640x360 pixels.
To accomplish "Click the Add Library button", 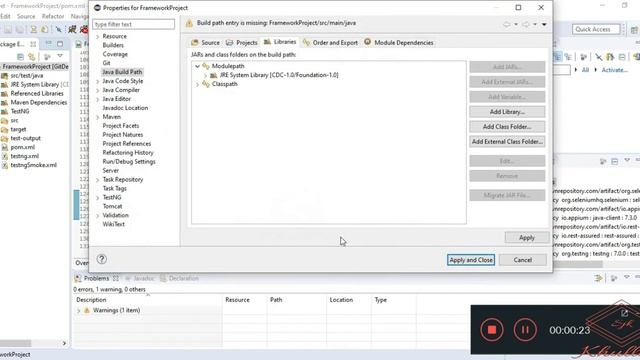I will coord(507,112).
